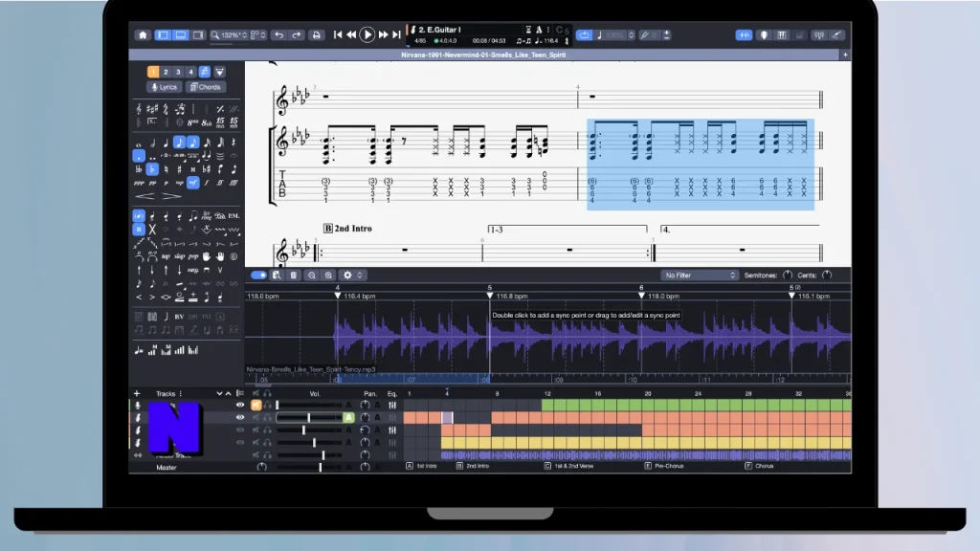This screenshot has height=551, width=980.
Task: Open the line-in guitar input icon
Action: click(836, 35)
